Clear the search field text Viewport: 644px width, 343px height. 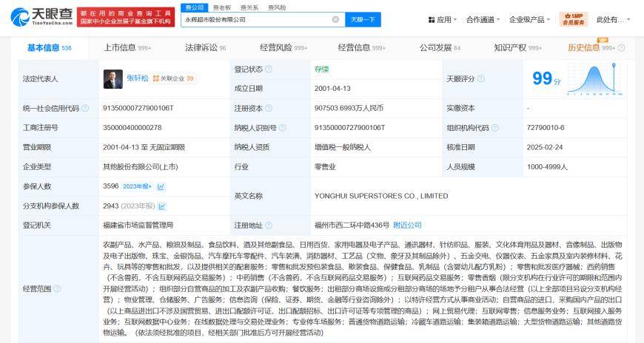click(335, 19)
